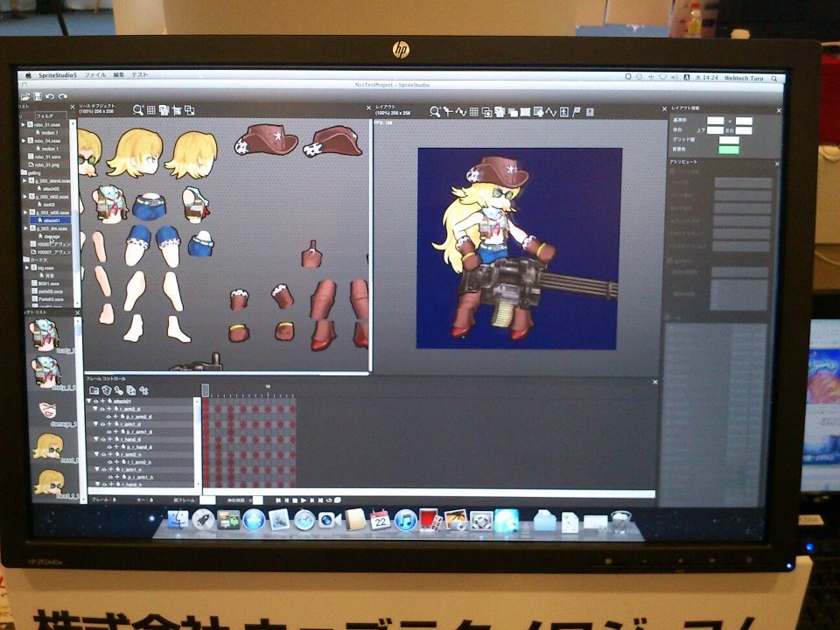Expand g_003_stand.ssae tree node
This screenshot has height=630, width=840.
pyautogui.click(x=24, y=180)
